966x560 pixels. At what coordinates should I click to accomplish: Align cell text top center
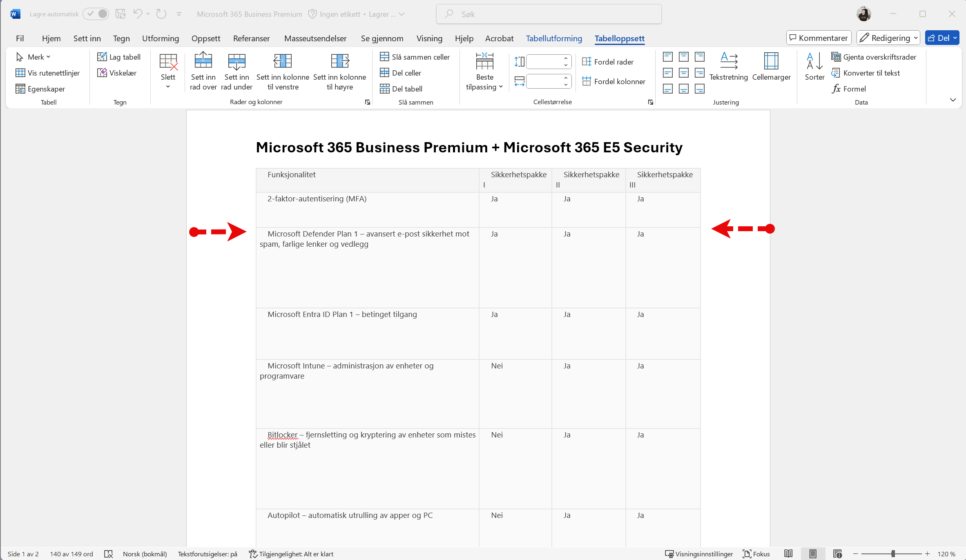click(684, 57)
